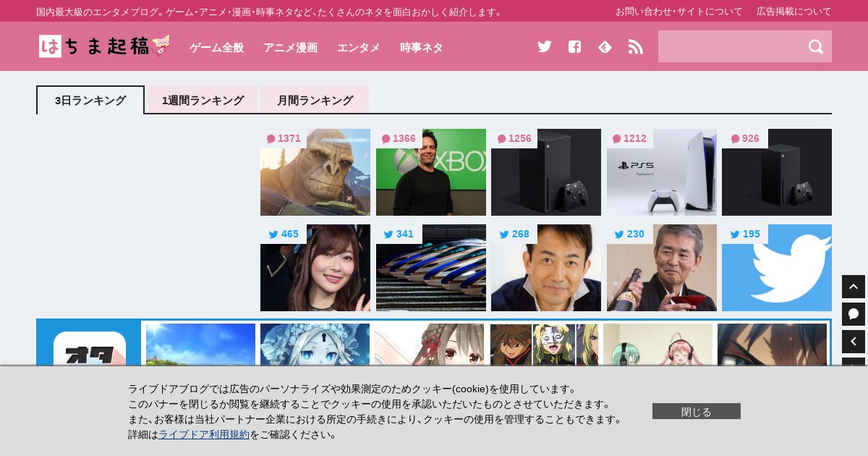Open the ライブドア利用規約 link

pyautogui.click(x=203, y=434)
